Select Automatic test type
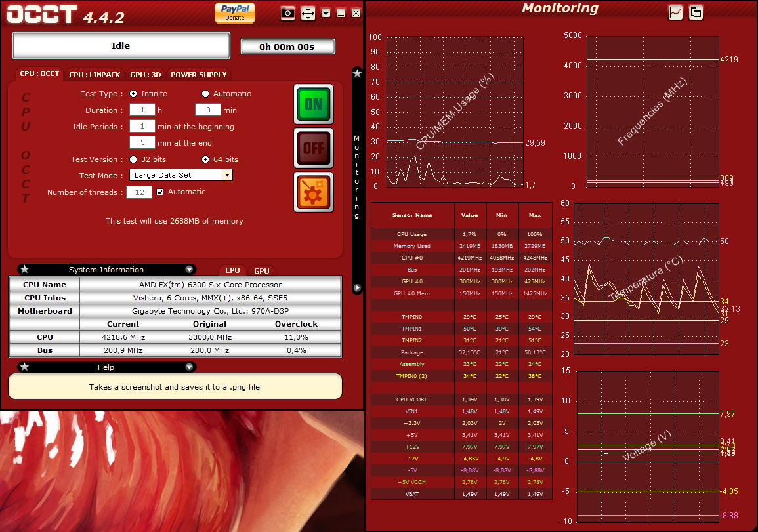758x532 pixels. coord(205,94)
